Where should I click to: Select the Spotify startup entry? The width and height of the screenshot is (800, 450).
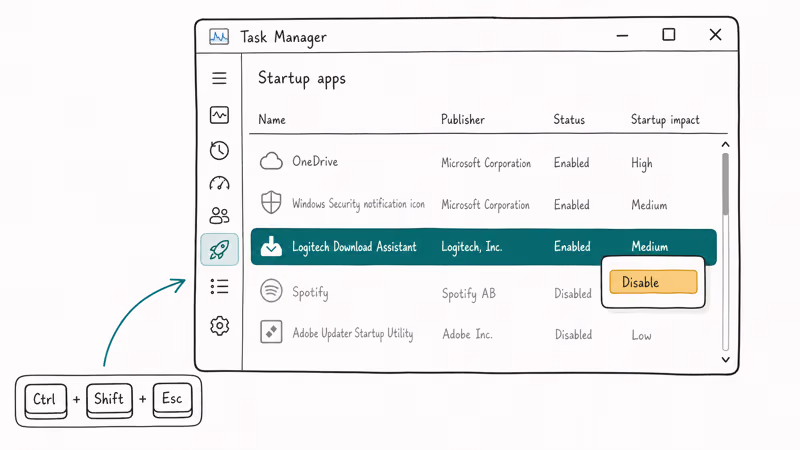tap(310, 292)
